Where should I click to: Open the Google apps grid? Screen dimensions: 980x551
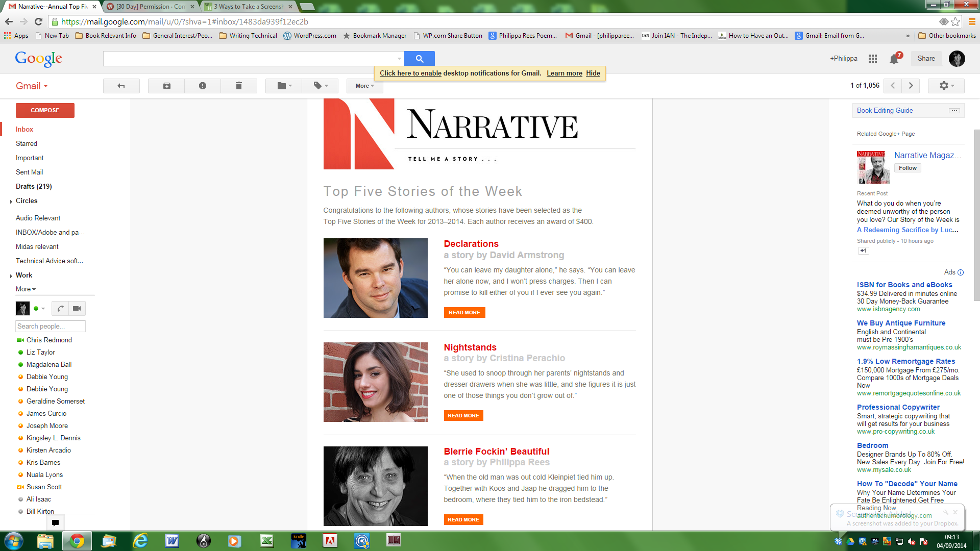pos(873,59)
